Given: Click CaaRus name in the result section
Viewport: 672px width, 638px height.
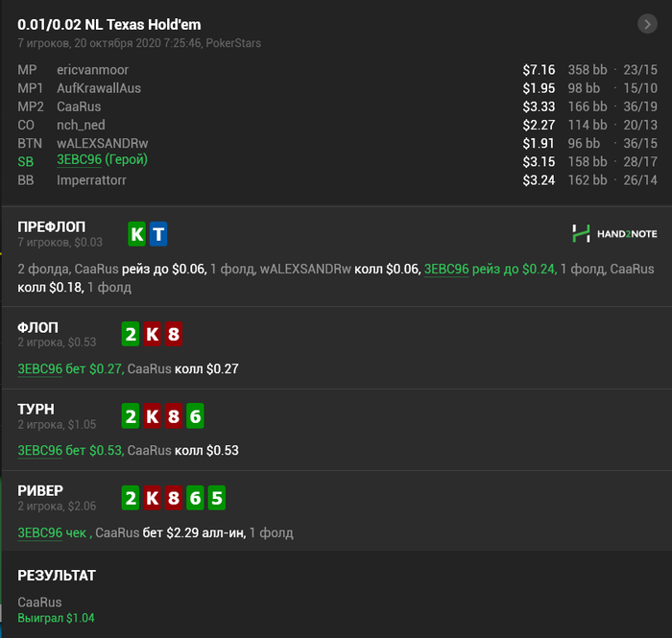Looking at the screenshot, I should coord(39,603).
